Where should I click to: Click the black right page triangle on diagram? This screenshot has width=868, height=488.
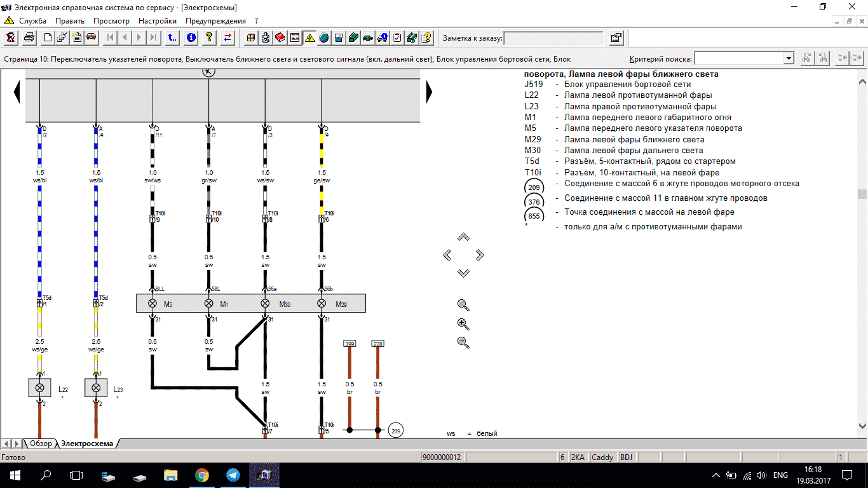(429, 93)
